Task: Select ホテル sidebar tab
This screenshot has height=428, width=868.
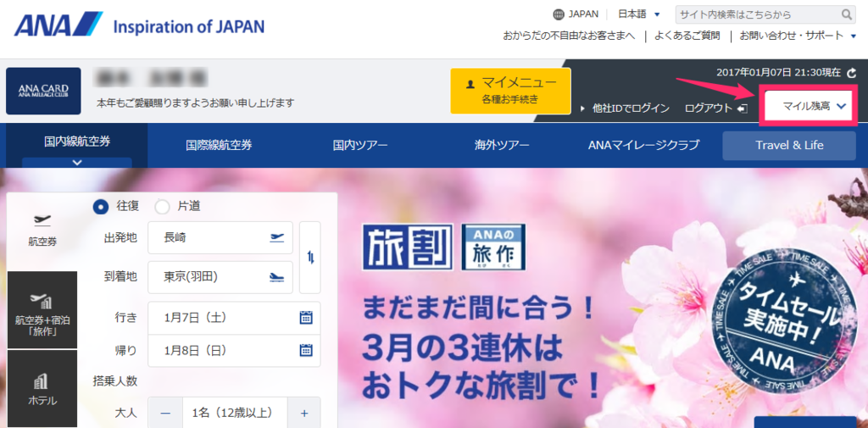Action: 42,389
